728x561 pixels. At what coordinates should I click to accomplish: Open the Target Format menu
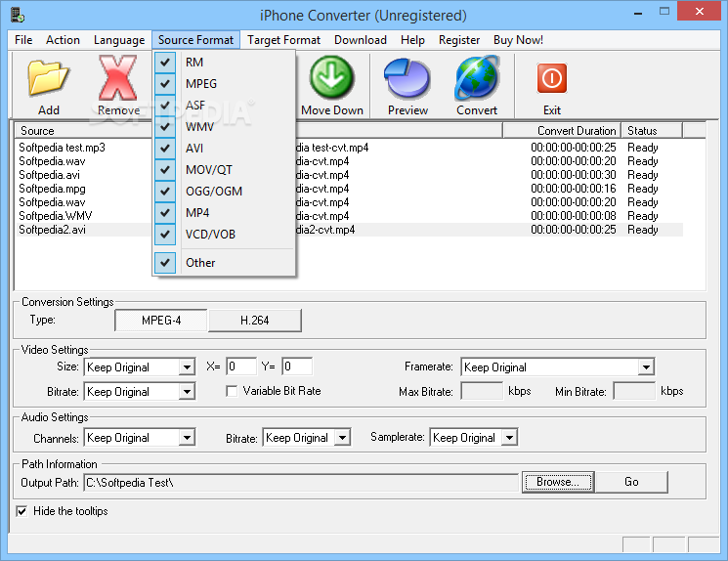click(283, 40)
